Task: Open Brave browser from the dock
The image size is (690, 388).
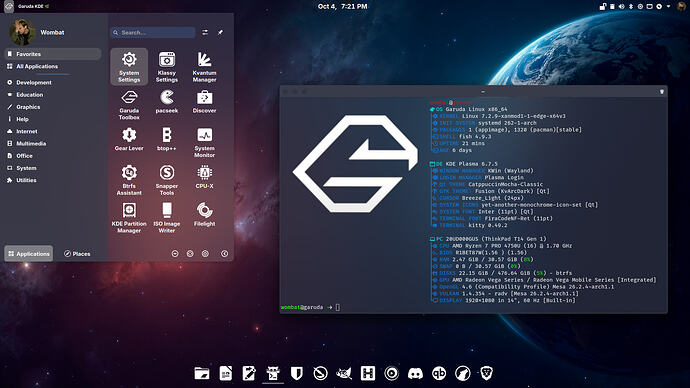Action: [x=486, y=373]
